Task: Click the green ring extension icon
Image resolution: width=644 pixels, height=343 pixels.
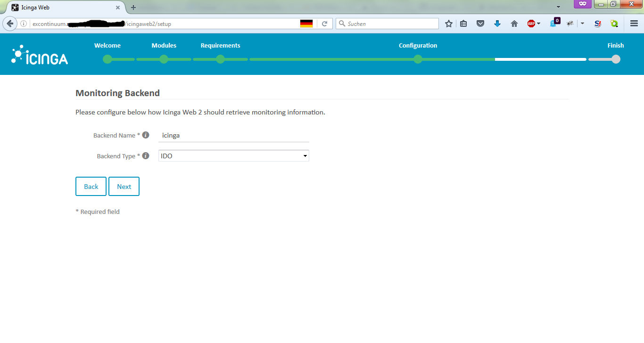Action: coord(614,24)
